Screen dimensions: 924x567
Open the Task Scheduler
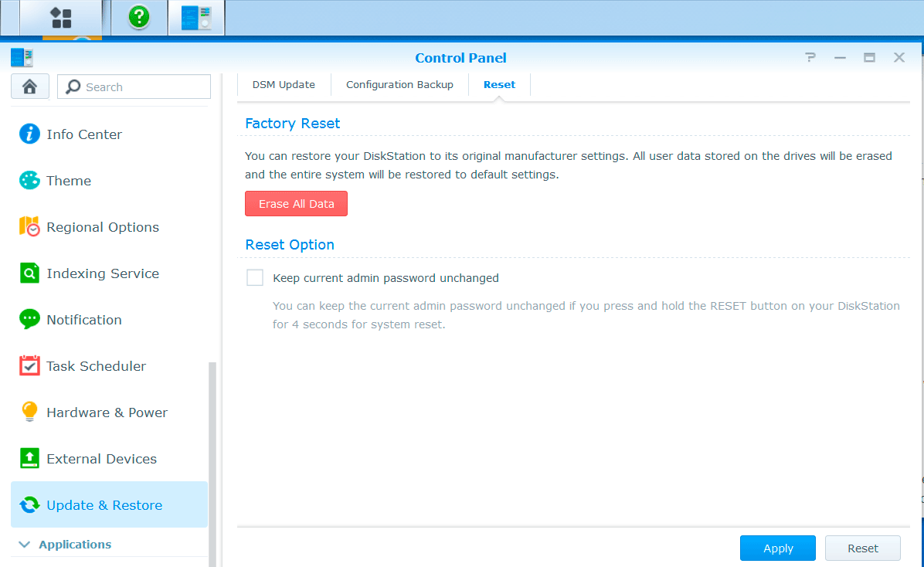pyautogui.click(x=96, y=366)
